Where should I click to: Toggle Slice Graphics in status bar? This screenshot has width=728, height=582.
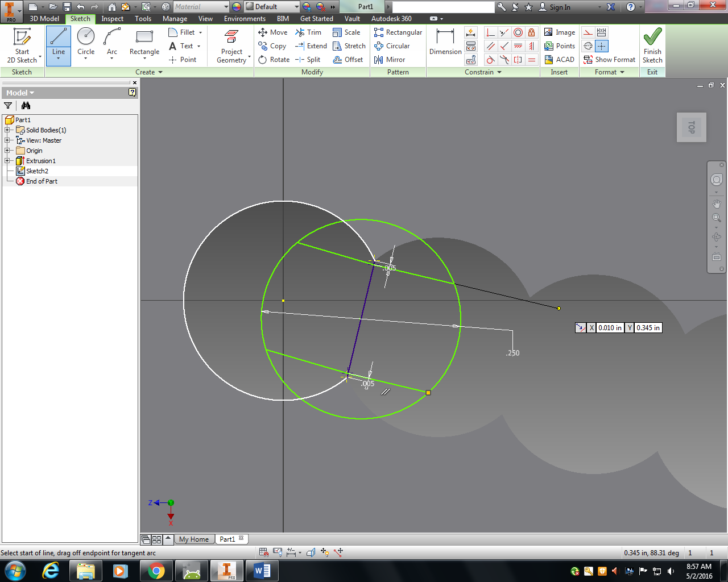click(x=311, y=552)
